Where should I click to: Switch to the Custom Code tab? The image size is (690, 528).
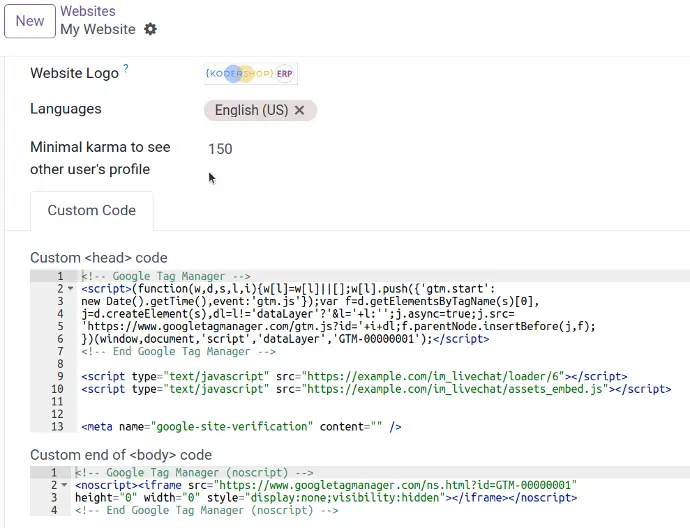[92, 210]
